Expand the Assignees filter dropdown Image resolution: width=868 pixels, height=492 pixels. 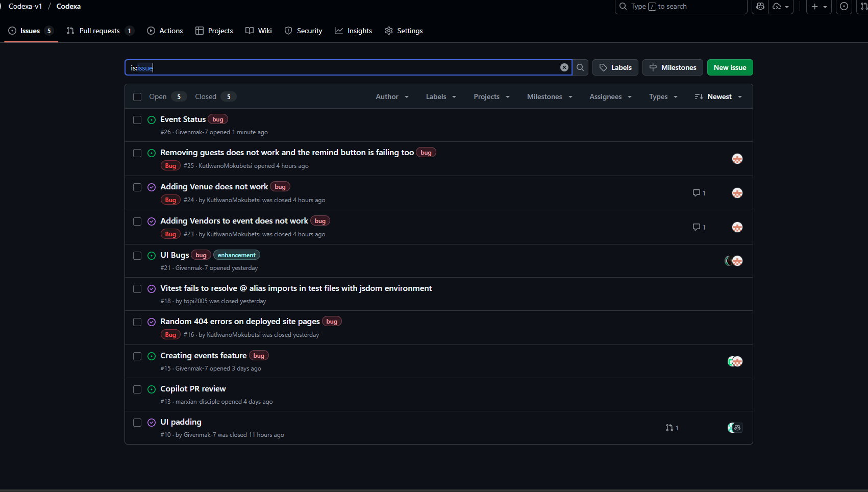coord(610,96)
